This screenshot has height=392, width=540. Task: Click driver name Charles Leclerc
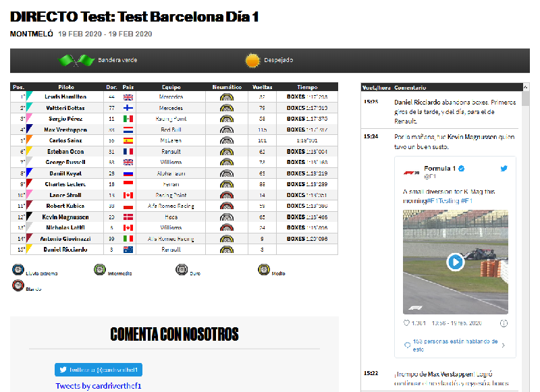[65, 184]
